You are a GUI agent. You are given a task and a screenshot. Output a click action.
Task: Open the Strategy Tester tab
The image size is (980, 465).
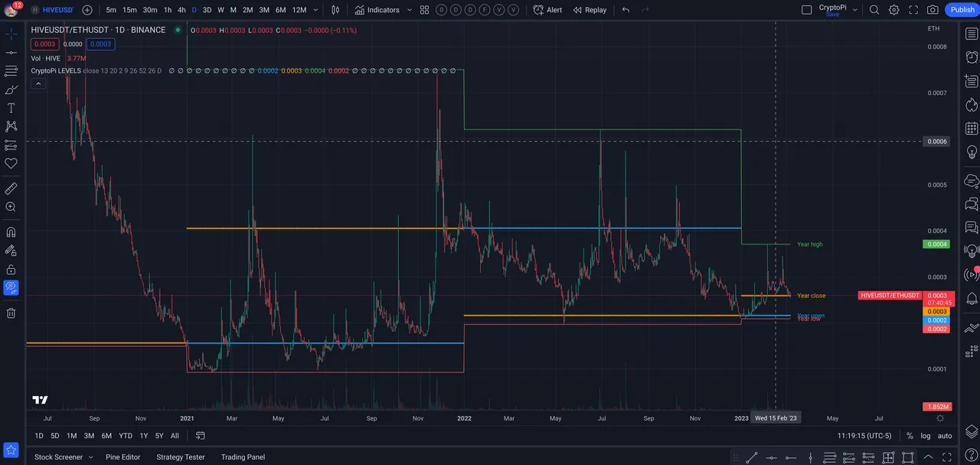[x=181, y=457]
